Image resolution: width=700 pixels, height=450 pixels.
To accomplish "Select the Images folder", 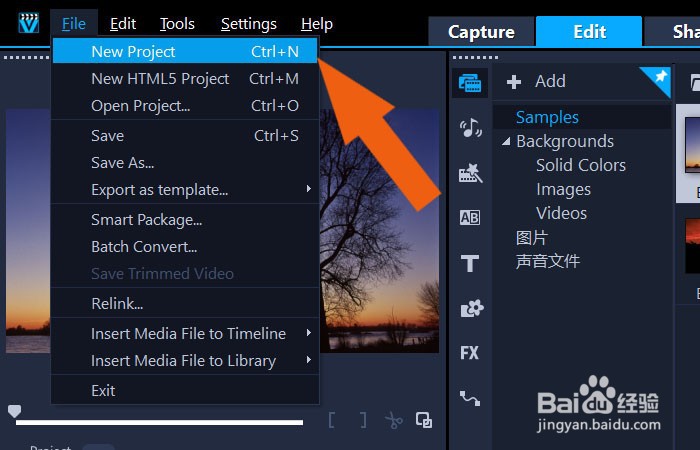I will point(563,190).
